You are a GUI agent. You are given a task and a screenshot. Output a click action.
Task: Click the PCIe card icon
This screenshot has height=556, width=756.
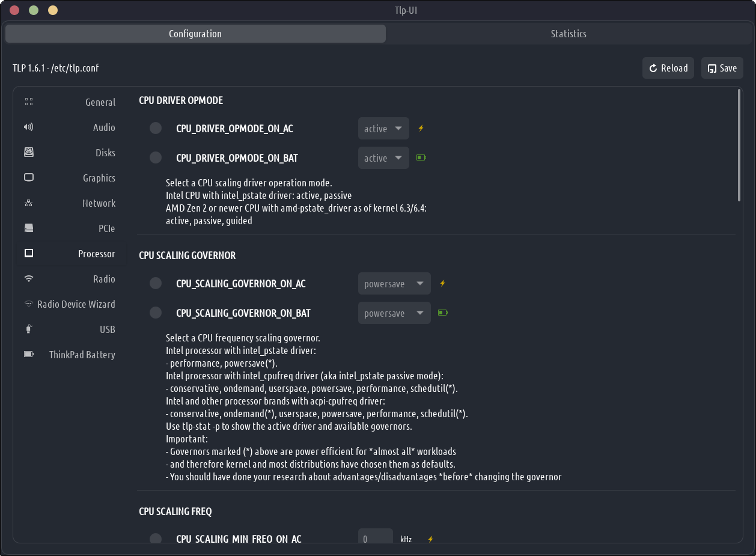[x=29, y=228]
